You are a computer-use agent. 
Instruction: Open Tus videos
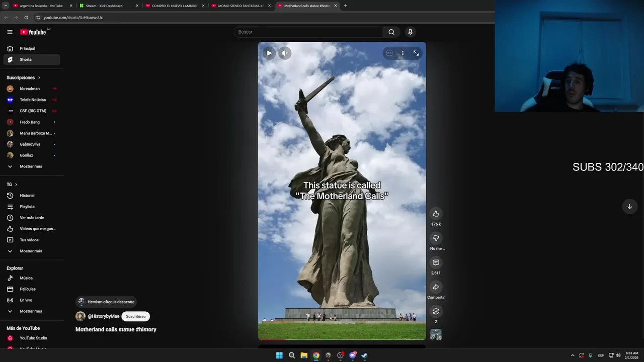tap(32, 240)
